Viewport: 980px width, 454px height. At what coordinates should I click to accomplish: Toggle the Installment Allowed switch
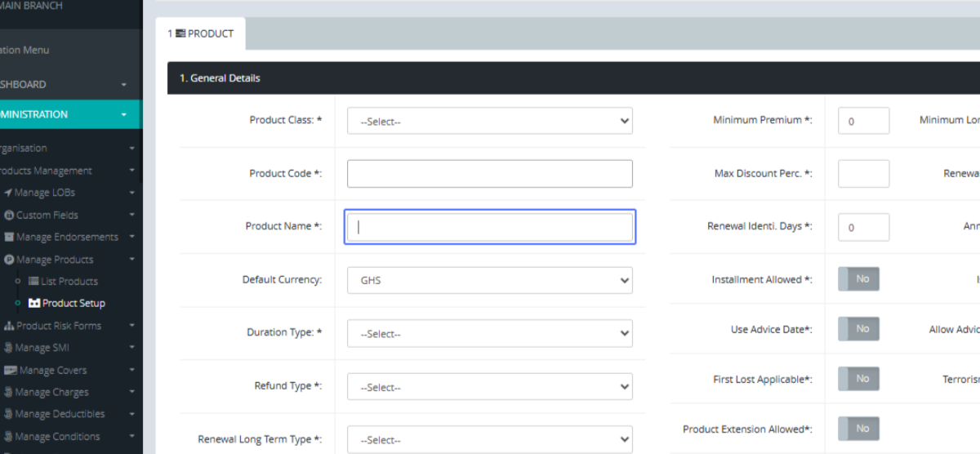(x=858, y=279)
